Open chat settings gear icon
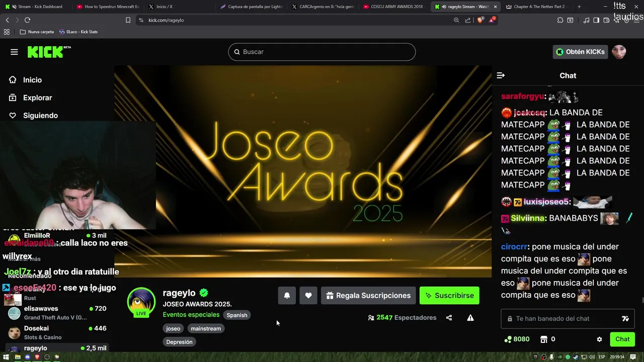 (x=599, y=339)
